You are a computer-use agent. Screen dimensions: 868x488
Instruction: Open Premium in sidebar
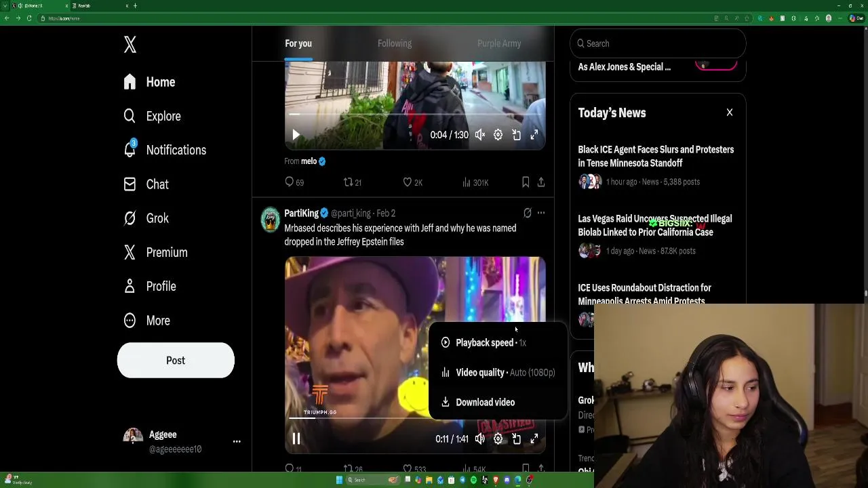pyautogui.click(x=155, y=252)
